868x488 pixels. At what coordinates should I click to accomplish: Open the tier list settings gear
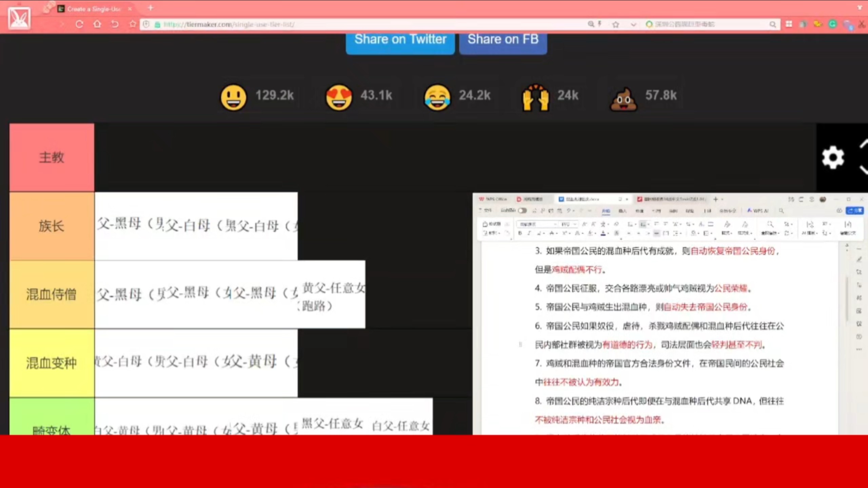pos(833,158)
